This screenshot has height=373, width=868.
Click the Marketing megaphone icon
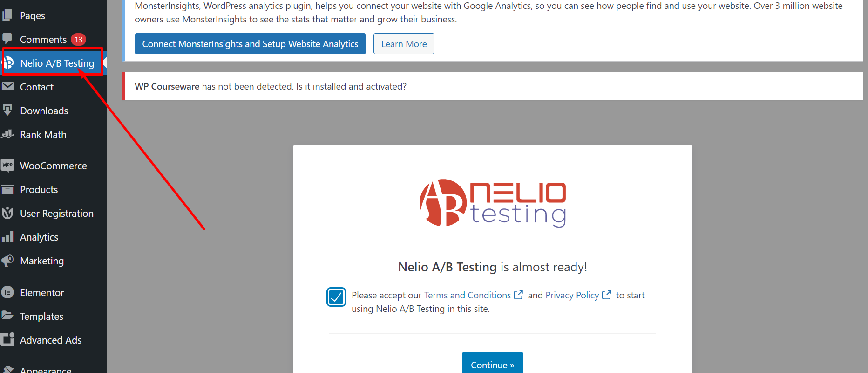click(8, 261)
